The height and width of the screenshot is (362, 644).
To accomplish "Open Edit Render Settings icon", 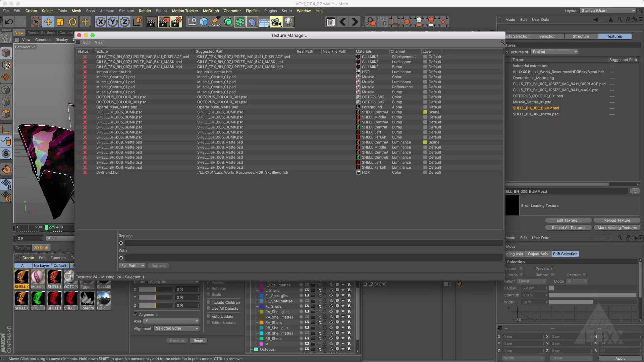I will point(176,22).
